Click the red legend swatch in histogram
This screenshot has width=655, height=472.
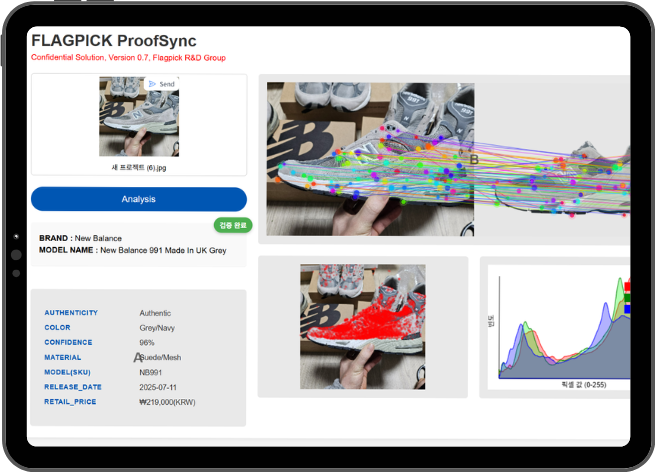[x=627, y=287]
